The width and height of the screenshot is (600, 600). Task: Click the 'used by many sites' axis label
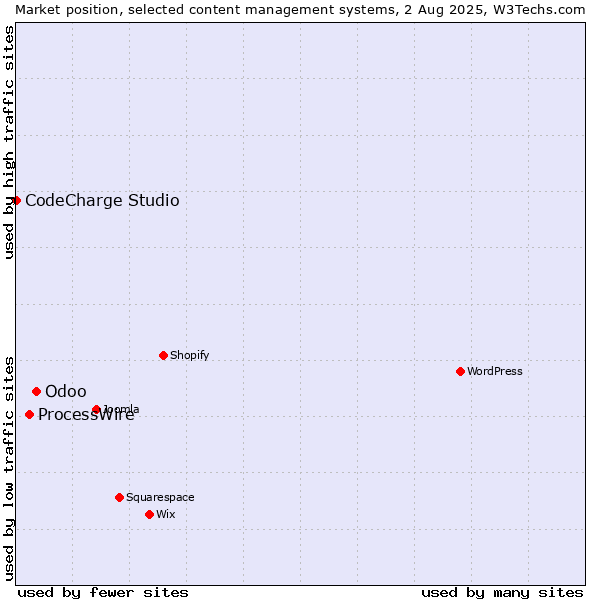click(502, 593)
